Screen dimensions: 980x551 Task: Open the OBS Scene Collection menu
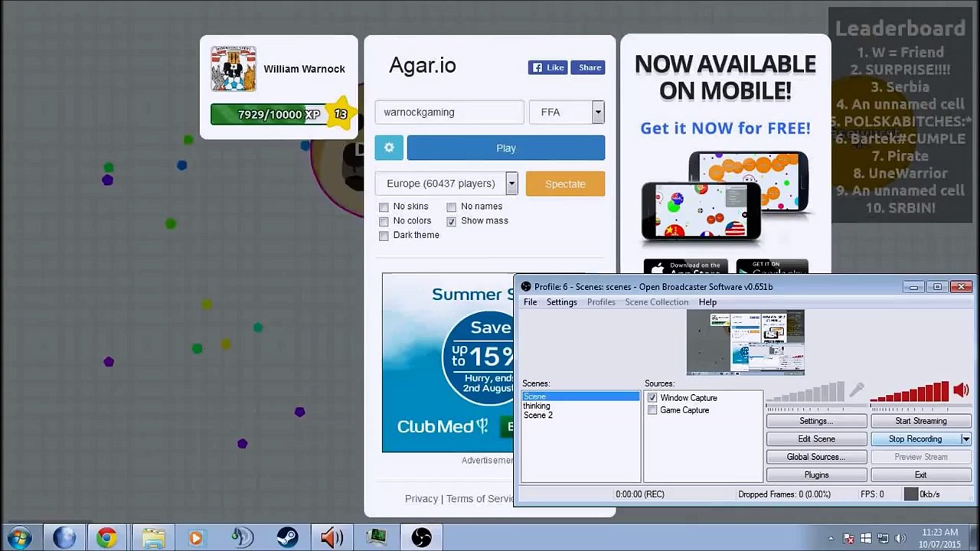657,302
